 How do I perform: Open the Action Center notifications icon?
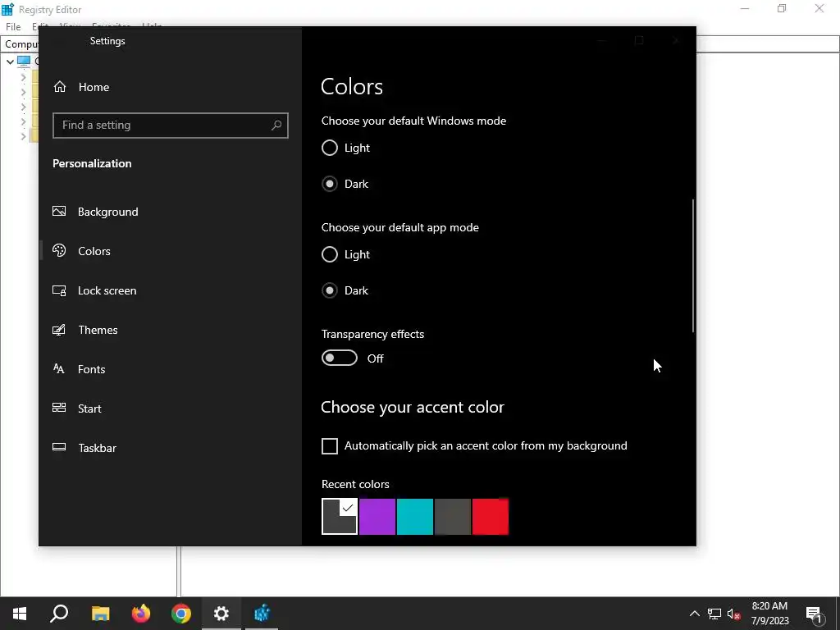click(815, 614)
